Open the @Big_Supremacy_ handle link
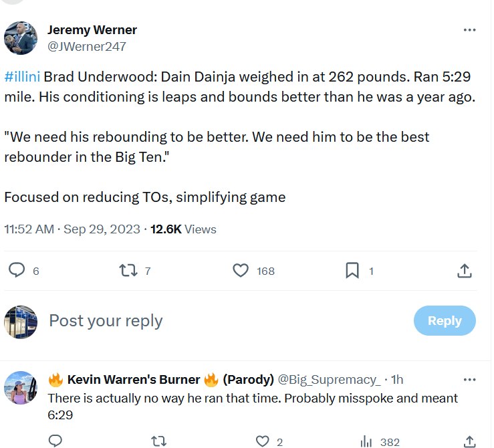The height and width of the screenshot is (448, 494). click(328, 380)
